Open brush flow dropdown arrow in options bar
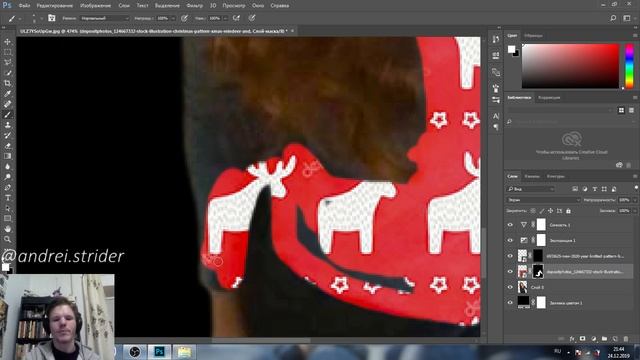Image resolution: width=640 pixels, height=360 pixels. tap(225, 18)
